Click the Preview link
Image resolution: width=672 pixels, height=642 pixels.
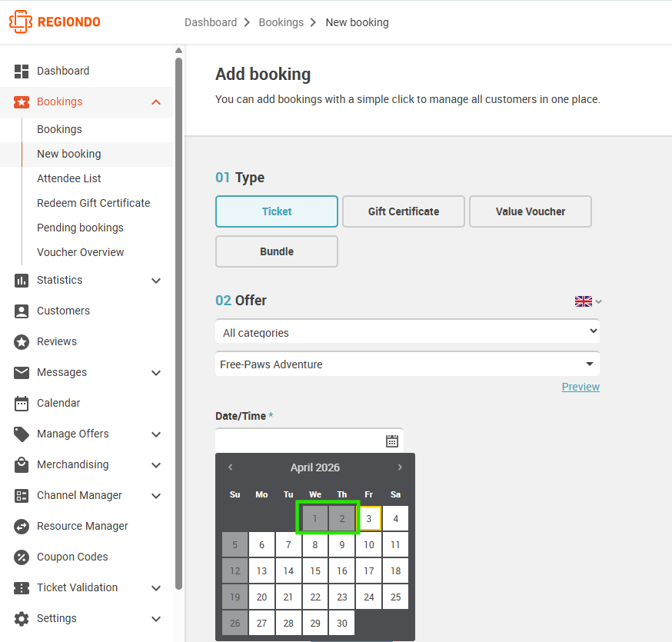click(581, 387)
